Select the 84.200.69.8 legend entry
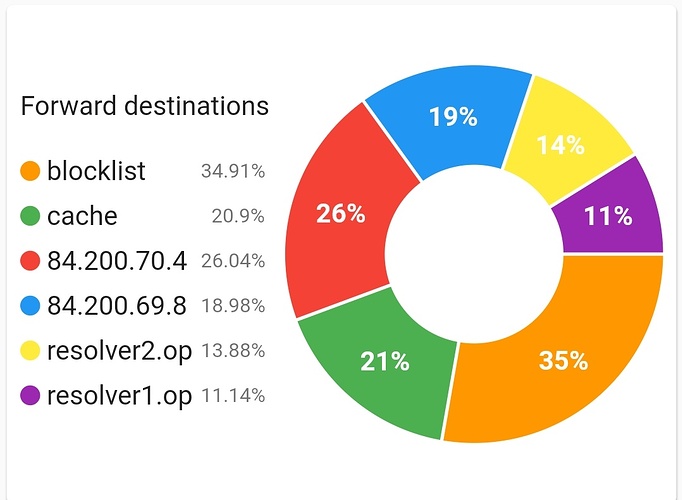This screenshot has width=682, height=500. coord(117,306)
